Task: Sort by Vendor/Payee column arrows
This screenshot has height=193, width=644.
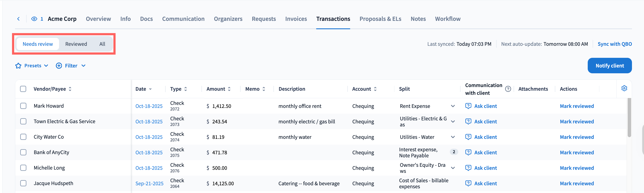Action: click(70, 89)
